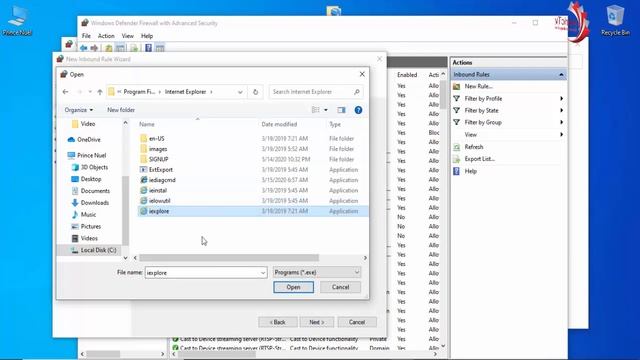Open the Action menu in Firewall window
640x360 pixels.
(106, 36)
